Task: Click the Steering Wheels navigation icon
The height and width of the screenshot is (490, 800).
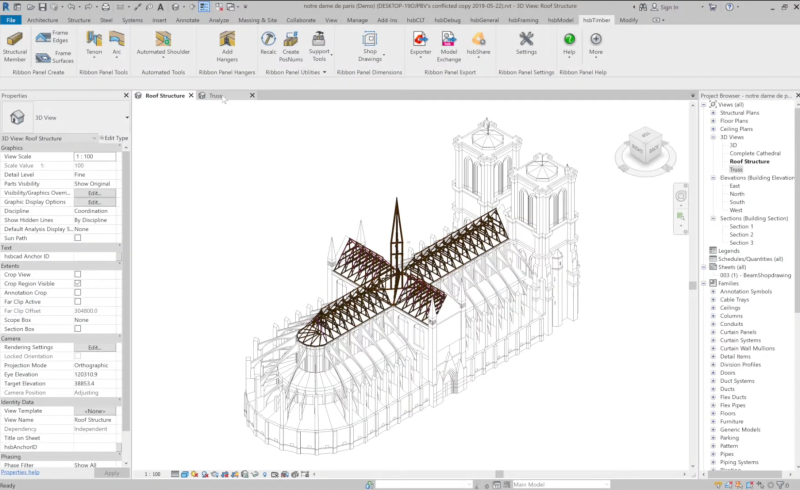Action: tap(681, 196)
